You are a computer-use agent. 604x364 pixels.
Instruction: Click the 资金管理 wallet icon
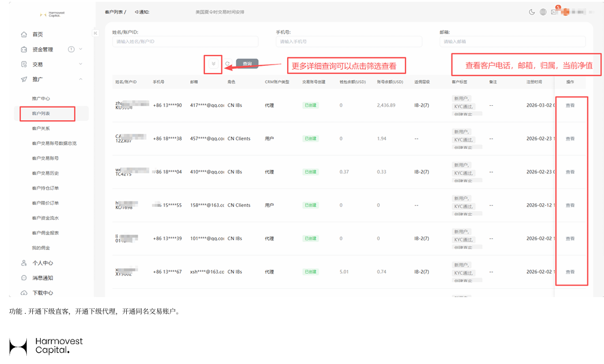click(24, 49)
